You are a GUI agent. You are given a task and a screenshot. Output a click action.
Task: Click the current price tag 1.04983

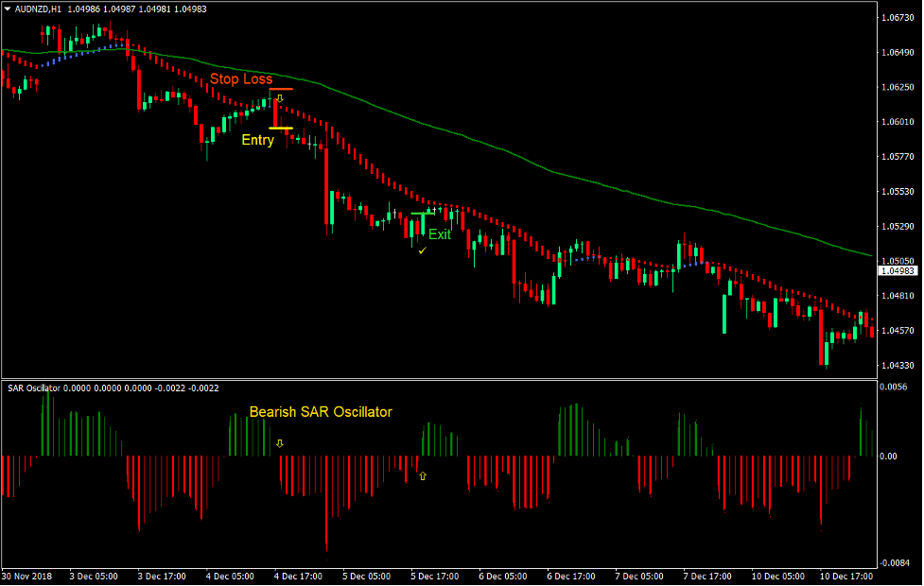point(898,270)
